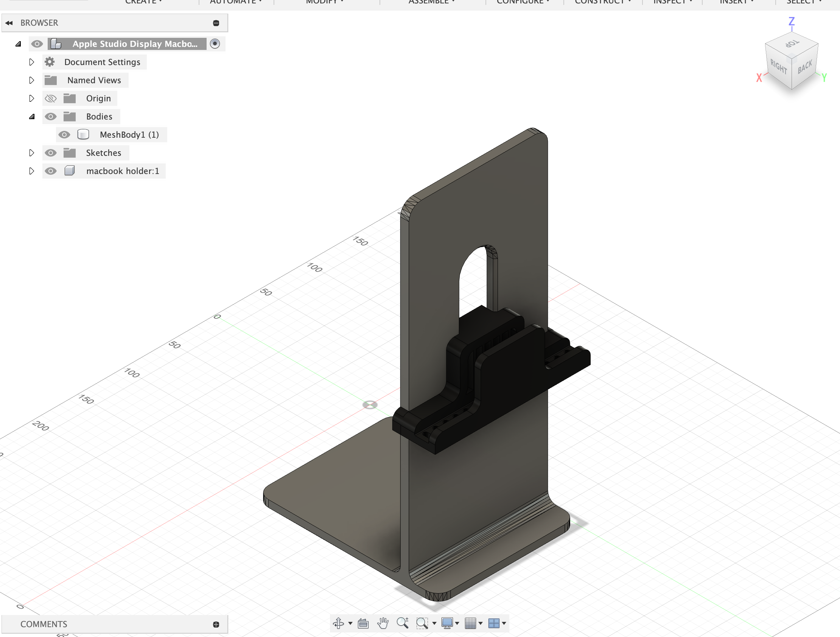Select the Orbit tool in navigation bar
The image size is (840, 637).
coord(338,623)
